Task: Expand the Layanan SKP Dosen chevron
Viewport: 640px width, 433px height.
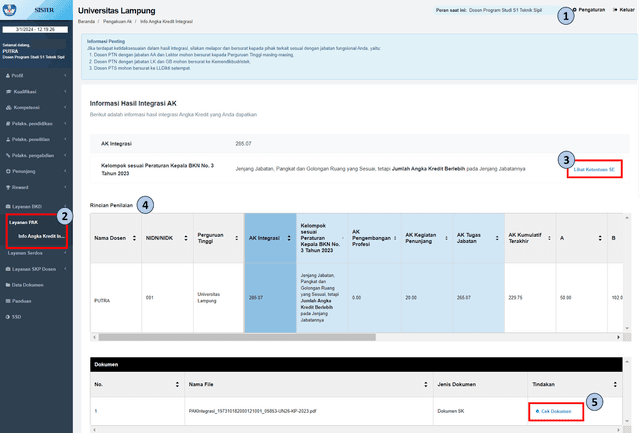Action: point(65,269)
